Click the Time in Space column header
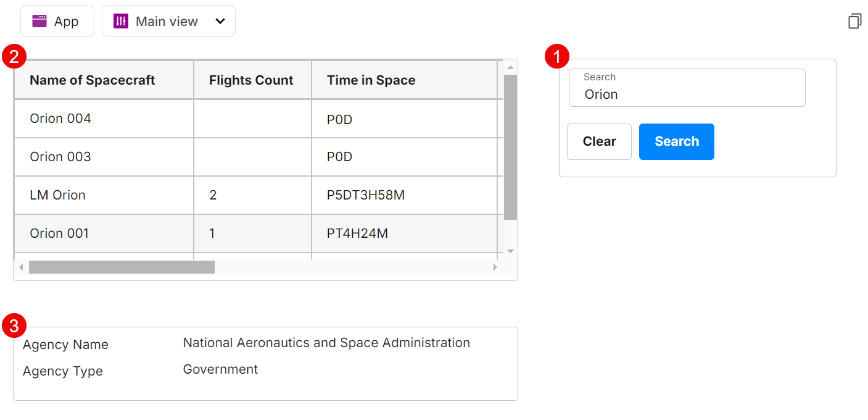 click(371, 80)
